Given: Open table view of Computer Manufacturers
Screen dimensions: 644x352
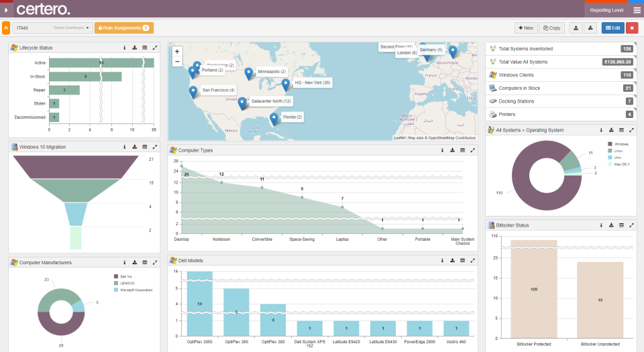Looking at the screenshot, I should tap(145, 262).
